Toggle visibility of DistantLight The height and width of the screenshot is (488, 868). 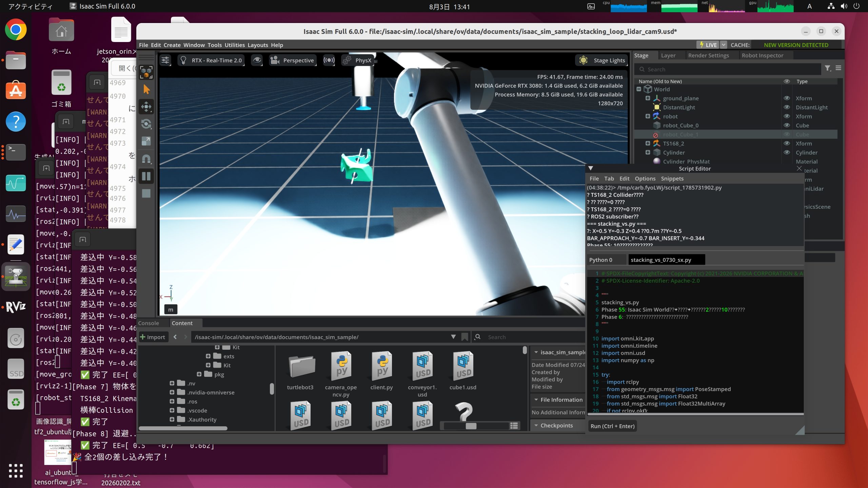pos(787,107)
